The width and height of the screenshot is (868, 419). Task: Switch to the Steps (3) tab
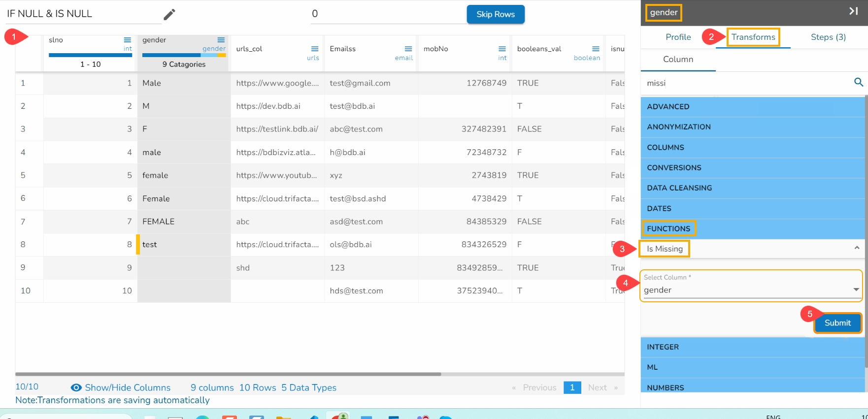pos(828,37)
